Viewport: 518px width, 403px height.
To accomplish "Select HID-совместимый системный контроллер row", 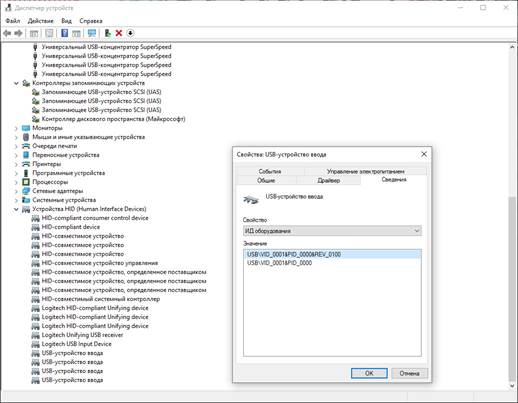I will click(101, 299).
